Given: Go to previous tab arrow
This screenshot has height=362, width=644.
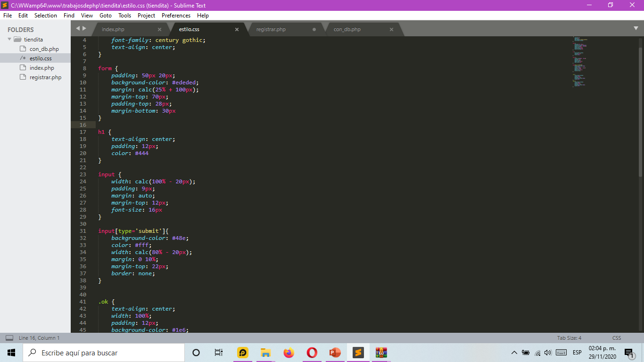Looking at the screenshot, I should tap(78, 28).
